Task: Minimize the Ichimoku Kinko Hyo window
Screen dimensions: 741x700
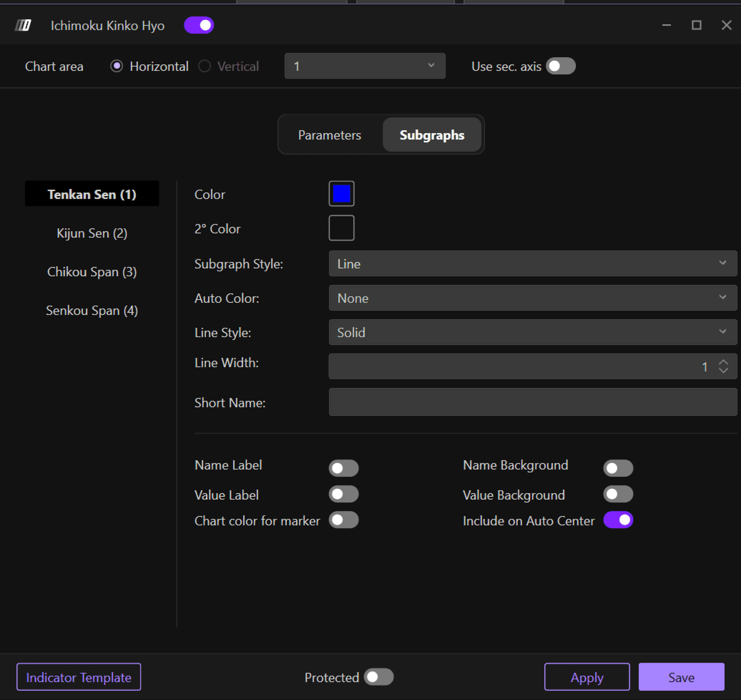Action: point(666,25)
